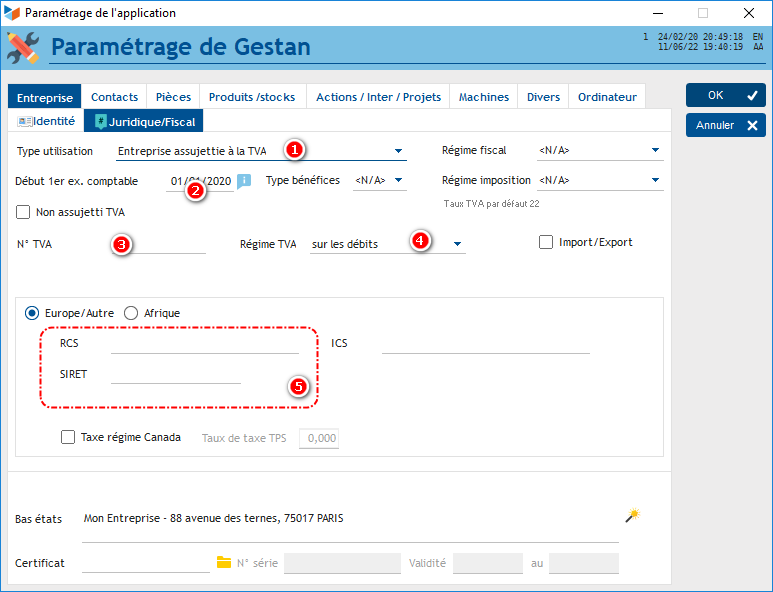The image size is (773, 592).
Task: Switch to the Contacts tab
Action: coord(114,97)
